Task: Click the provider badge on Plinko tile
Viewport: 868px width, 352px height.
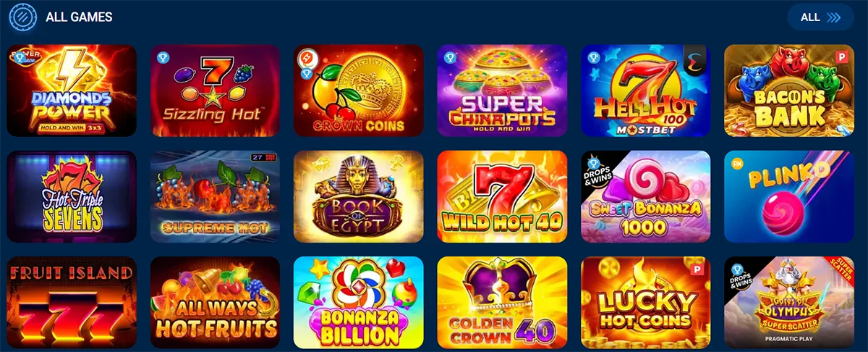Action: point(738,162)
